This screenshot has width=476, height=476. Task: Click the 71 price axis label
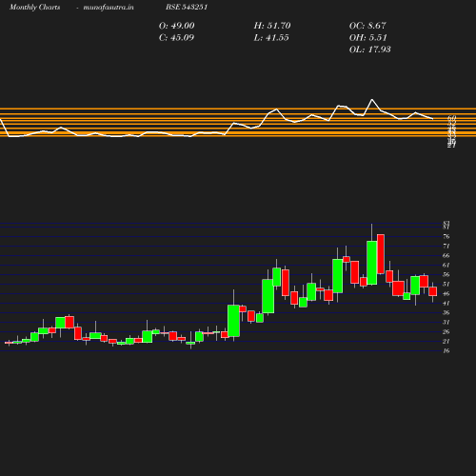[446, 246]
